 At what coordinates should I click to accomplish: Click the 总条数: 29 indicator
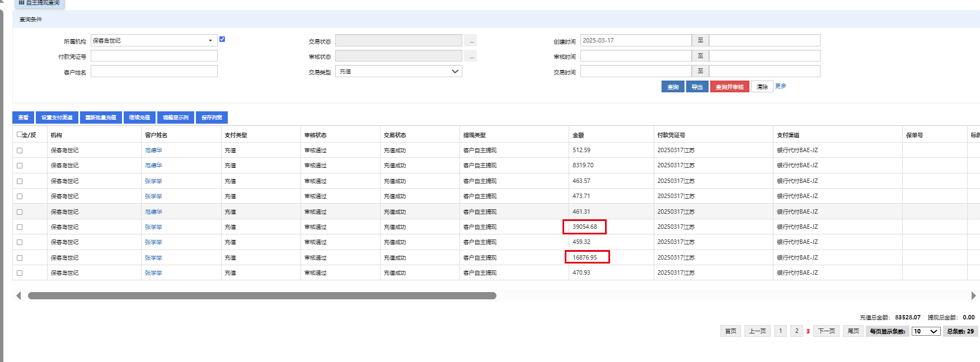[x=960, y=331]
